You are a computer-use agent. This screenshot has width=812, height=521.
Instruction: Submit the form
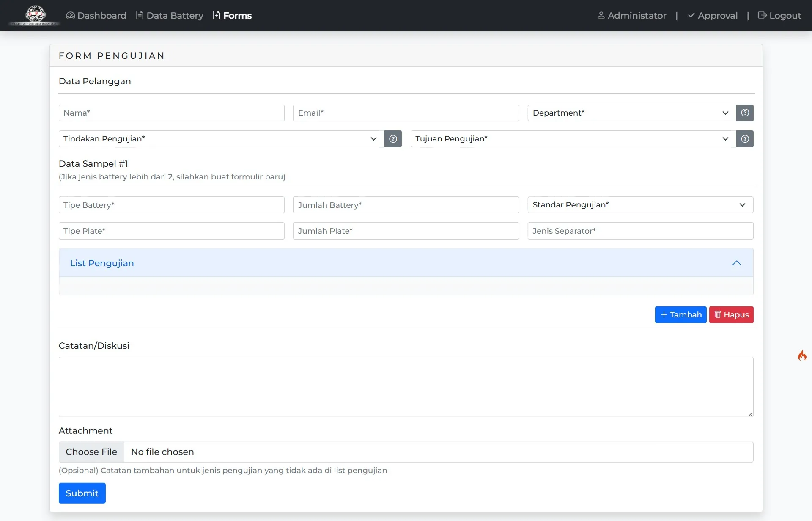point(82,493)
